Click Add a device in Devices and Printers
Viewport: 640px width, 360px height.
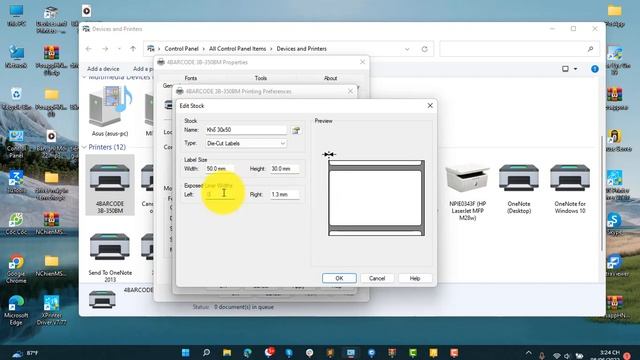tap(103, 69)
